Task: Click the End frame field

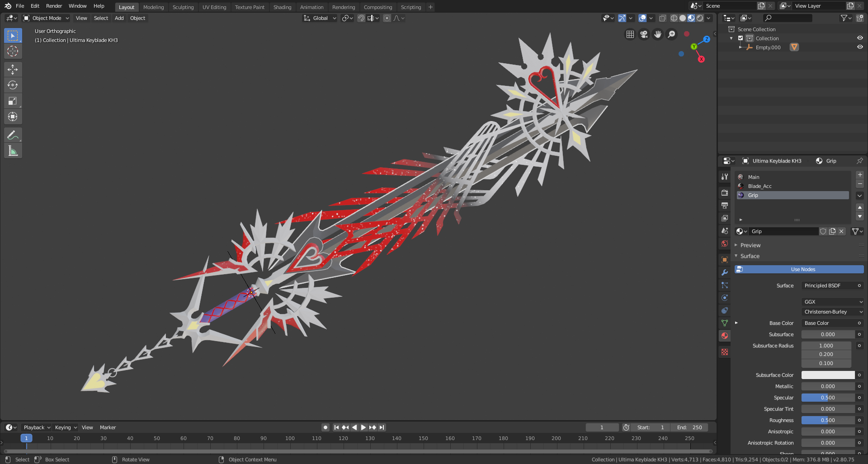Action: click(x=689, y=427)
